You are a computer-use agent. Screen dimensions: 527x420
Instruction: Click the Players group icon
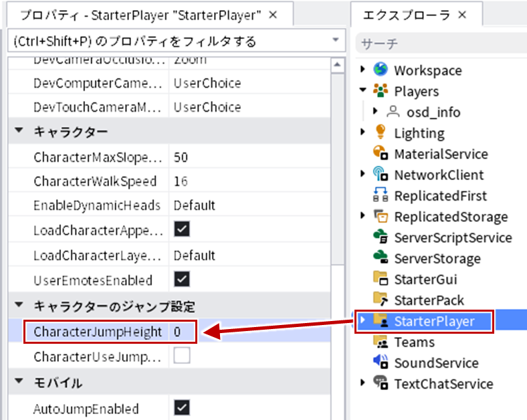(381, 91)
